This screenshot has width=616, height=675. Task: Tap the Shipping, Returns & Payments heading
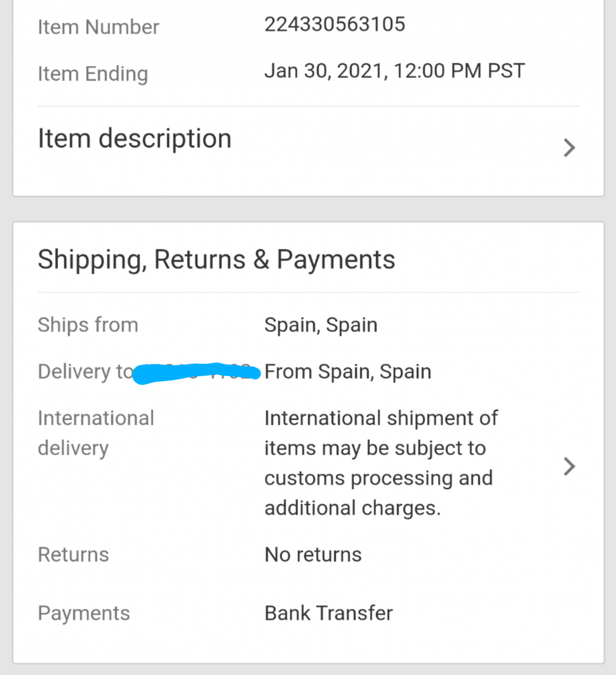(216, 259)
